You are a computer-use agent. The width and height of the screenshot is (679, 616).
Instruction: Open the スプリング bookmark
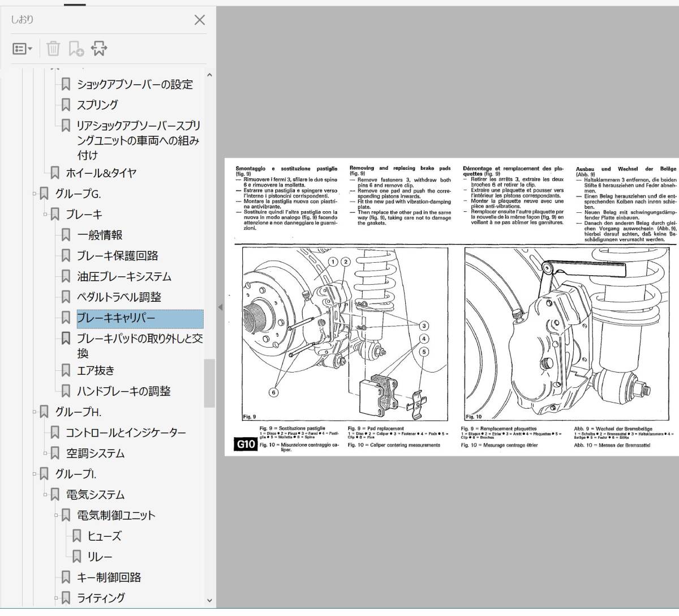98,105
